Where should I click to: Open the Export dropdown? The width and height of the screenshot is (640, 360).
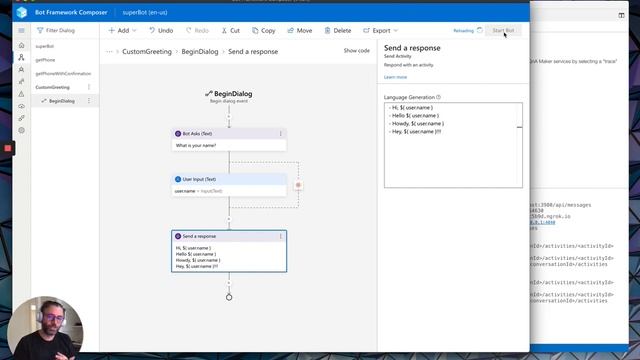380,31
